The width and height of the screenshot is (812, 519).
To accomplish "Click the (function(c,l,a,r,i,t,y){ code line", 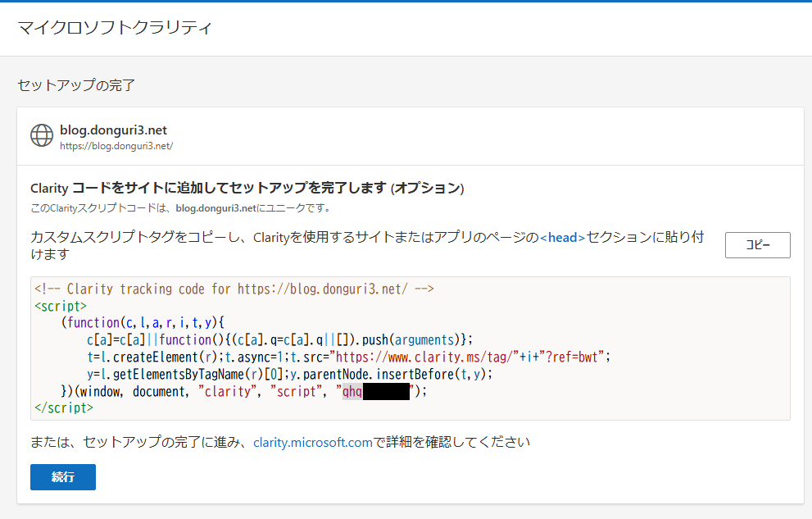I will click(x=143, y=323).
